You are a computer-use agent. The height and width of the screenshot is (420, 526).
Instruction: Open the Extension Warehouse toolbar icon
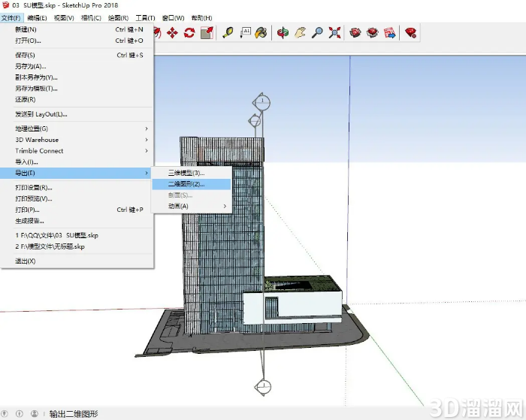(x=373, y=32)
